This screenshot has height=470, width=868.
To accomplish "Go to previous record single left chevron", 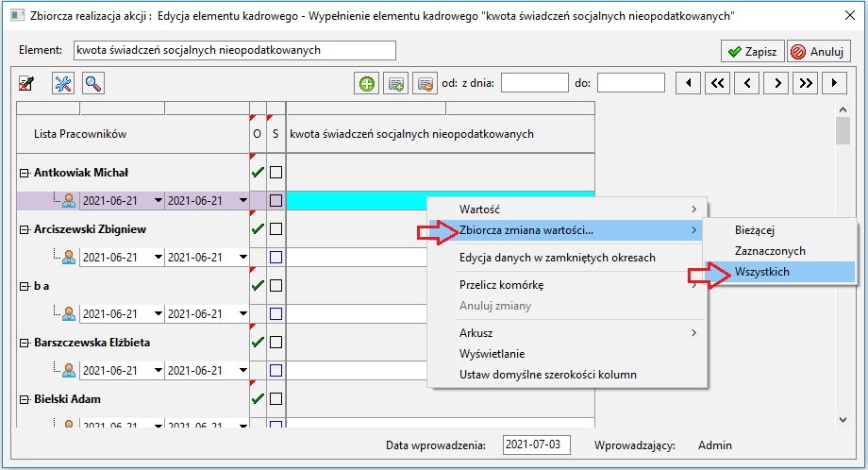I will click(747, 84).
